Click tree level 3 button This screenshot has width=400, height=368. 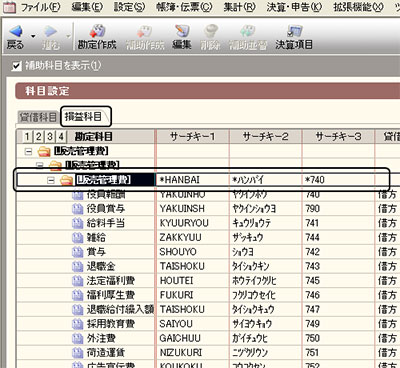click(x=50, y=136)
